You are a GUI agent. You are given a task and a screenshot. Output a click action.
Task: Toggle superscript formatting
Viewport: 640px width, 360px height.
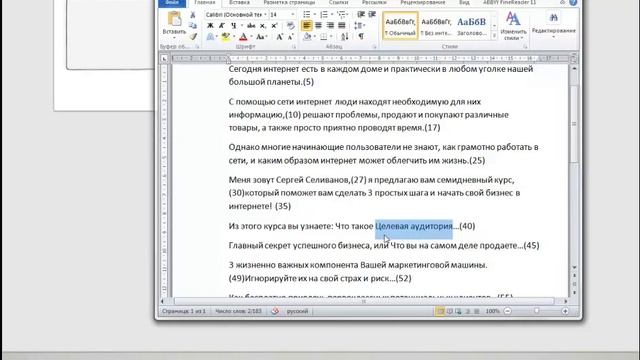pyautogui.click(x=274, y=26)
